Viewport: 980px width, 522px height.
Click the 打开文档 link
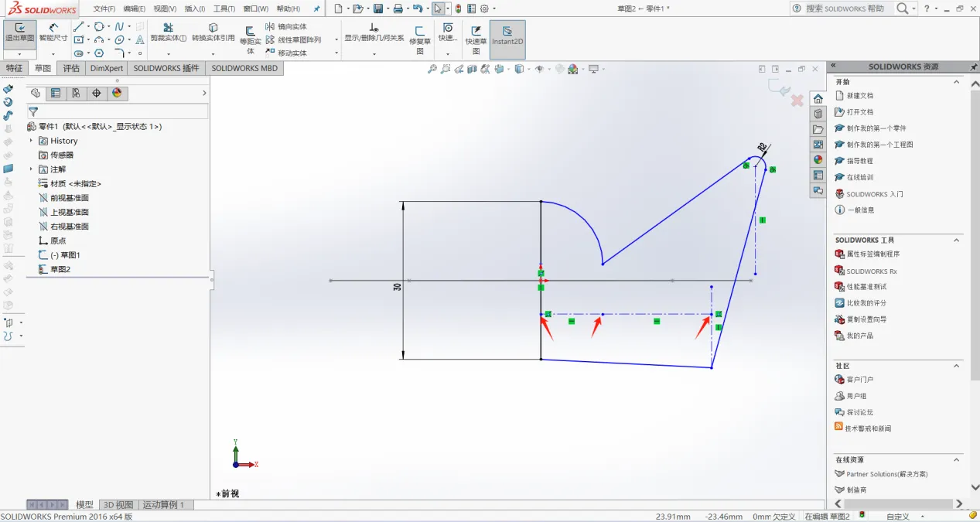pyautogui.click(x=859, y=112)
